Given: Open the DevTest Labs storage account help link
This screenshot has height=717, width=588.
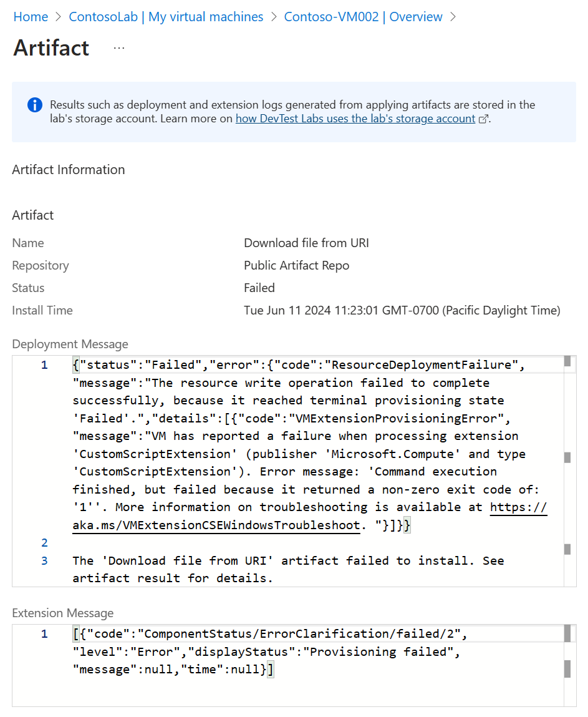Looking at the screenshot, I should pyautogui.click(x=355, y=119).
